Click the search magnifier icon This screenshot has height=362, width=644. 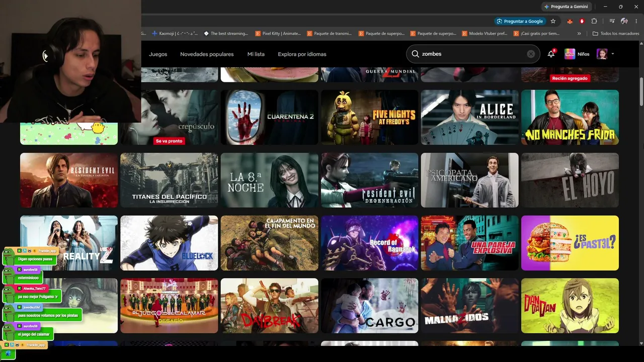[x=415, y=54]
